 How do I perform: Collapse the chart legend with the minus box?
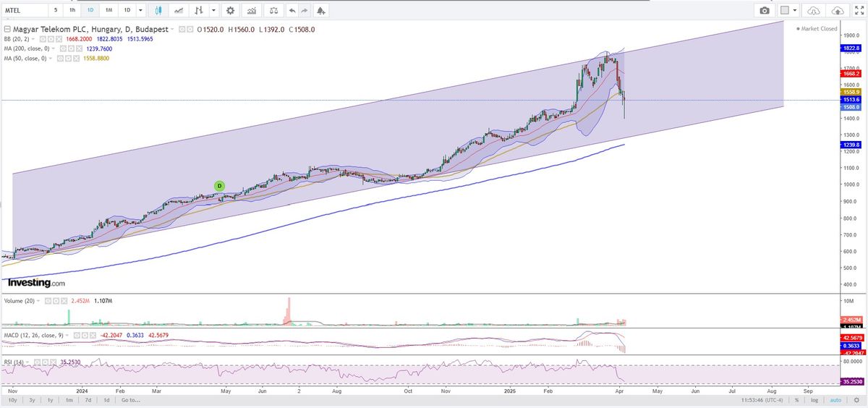[x=8, y=29]
